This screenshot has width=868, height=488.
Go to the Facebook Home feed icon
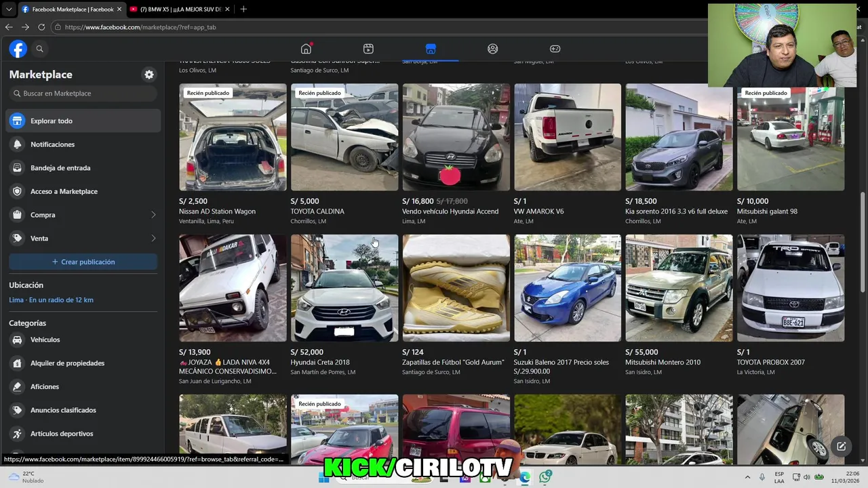click(306, 49)
